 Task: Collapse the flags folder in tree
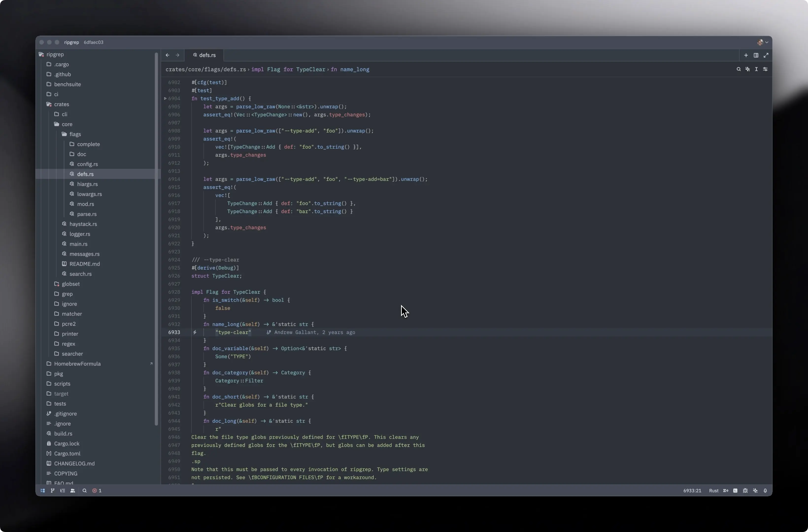75,134
